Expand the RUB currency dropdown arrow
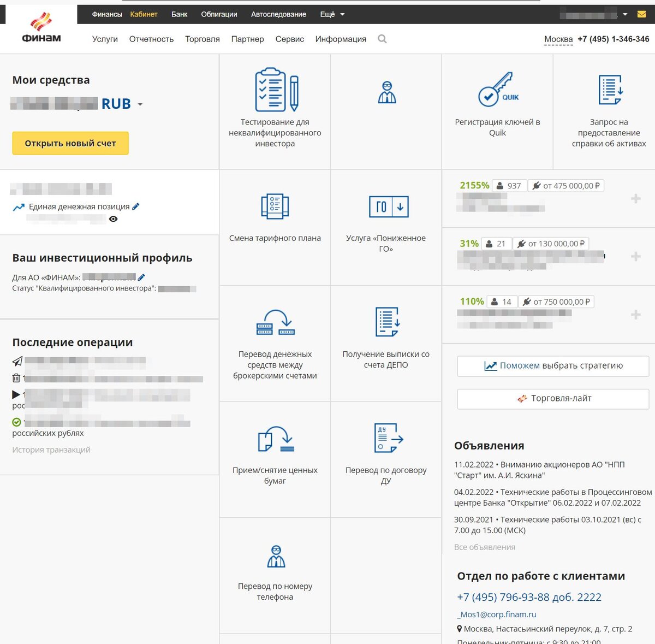 tap(140, 104)
